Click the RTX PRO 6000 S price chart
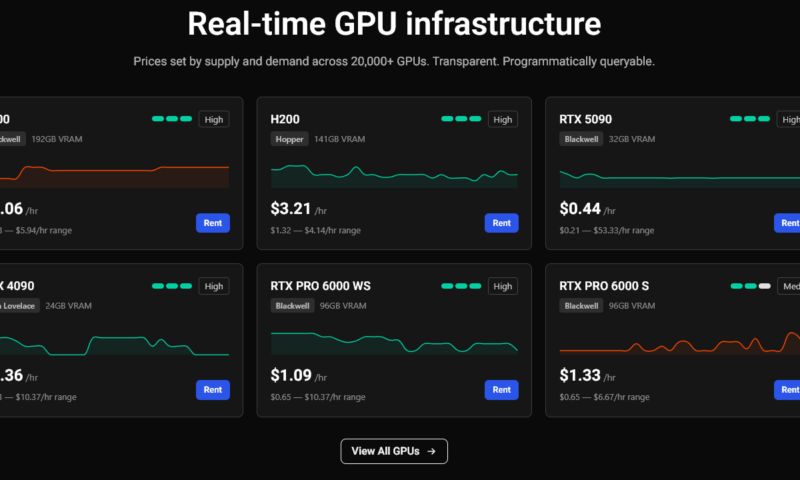800x480 pixels. [680, 342]
